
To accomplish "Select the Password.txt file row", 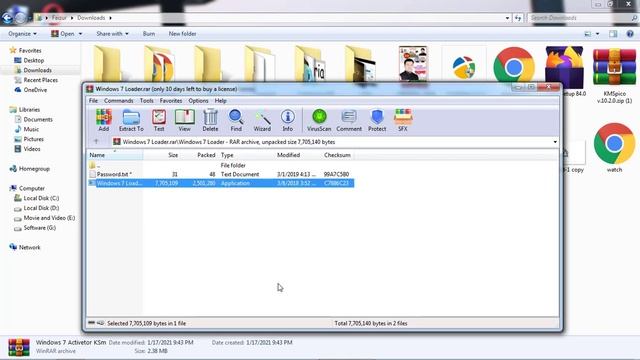I will (x=221, y=174).
